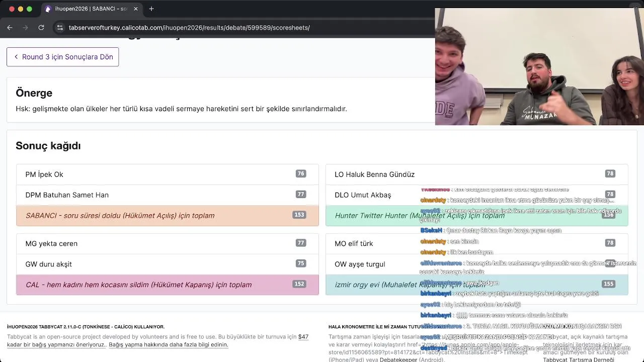
Task: Click izmir orgy evi total row
Action: point(477,285)
